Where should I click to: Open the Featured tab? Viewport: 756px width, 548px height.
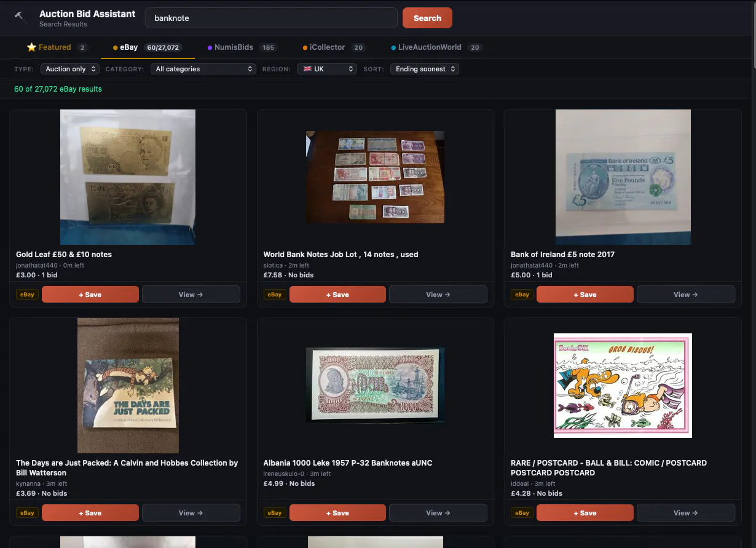[x=57, y=47]
